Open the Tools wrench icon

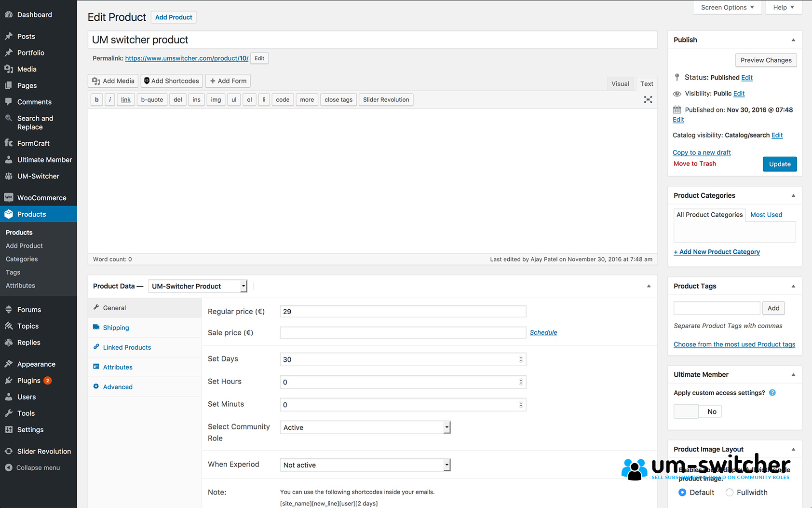9,413
